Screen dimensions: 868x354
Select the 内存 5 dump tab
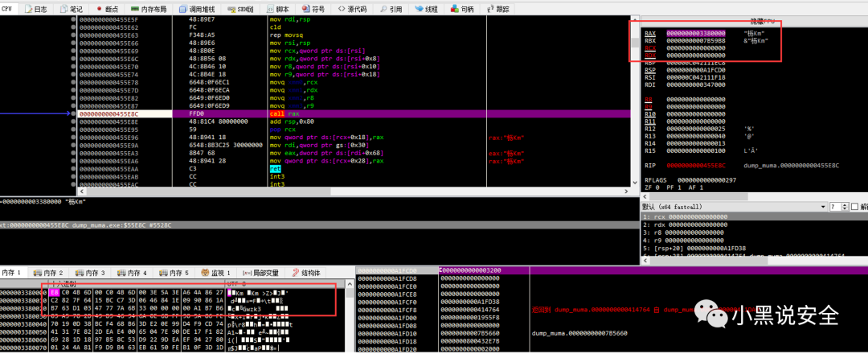click(175, 273)
